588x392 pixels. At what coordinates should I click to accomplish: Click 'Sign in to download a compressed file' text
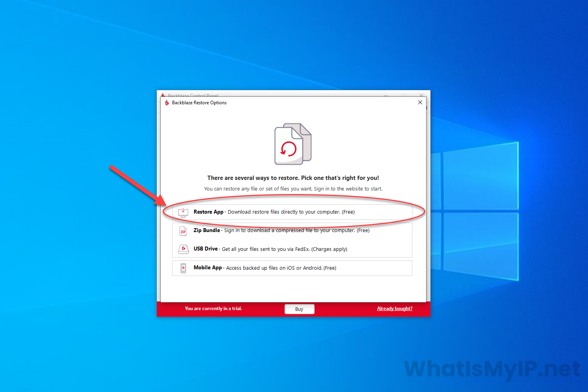point(297,230)
